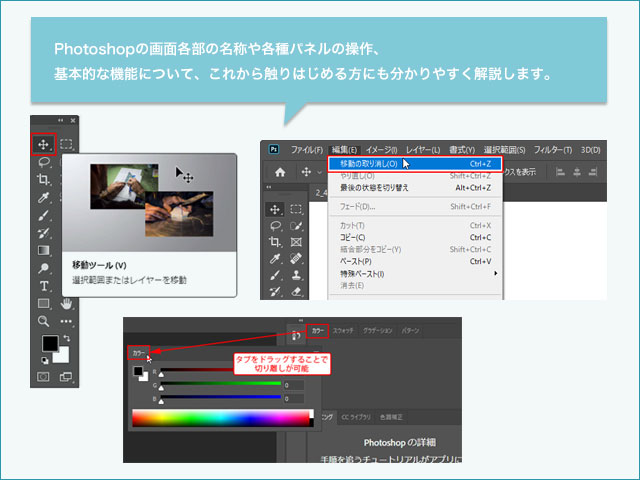Screen dimensions: 640x480
Task: Click the Home icon in the options bar
Action: (280, 172)
